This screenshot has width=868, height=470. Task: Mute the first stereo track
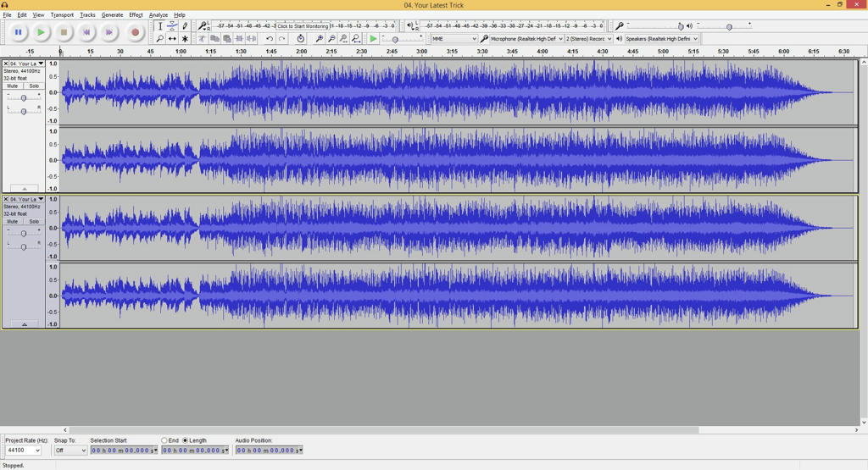click(13, 86)
